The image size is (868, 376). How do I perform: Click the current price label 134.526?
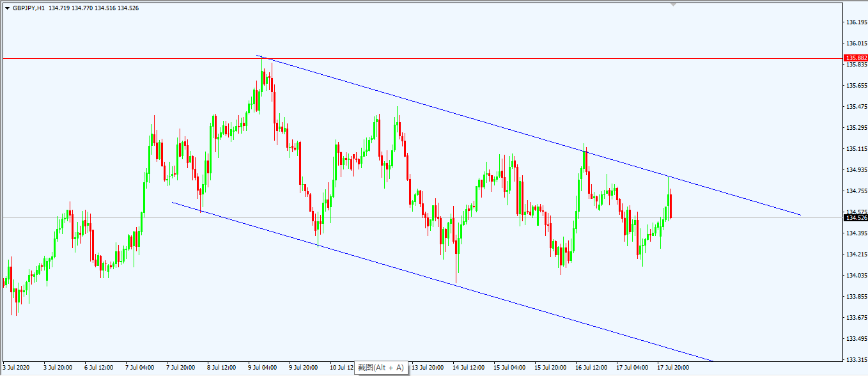coord(856,218)
